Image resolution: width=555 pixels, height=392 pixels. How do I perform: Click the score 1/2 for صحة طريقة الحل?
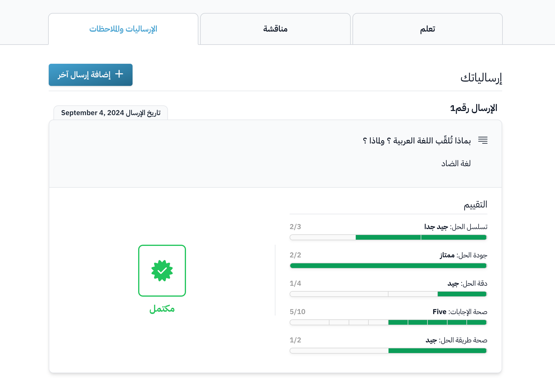295,340
